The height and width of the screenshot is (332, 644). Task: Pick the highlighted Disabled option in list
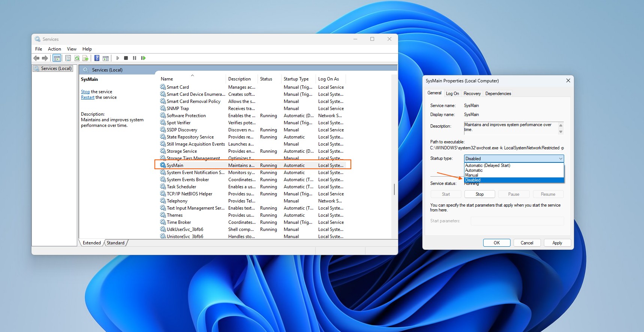514,180
